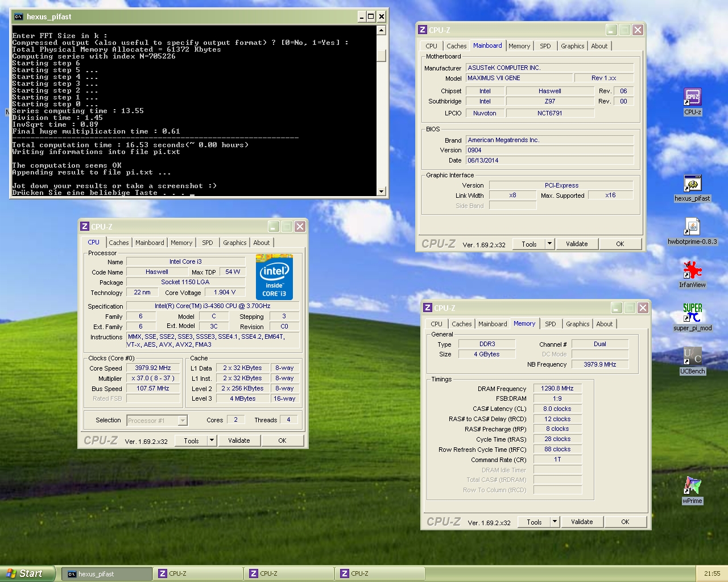728x582 pixels.
Task: Open the Start menu
Action: (27, 574)
